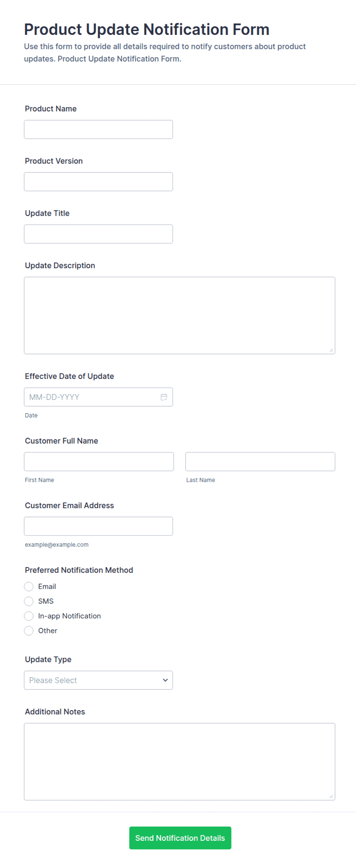Grab the Update Description resize handle
Image resolution: width=356 pixels, height=868 pixels.
point(331,350)
